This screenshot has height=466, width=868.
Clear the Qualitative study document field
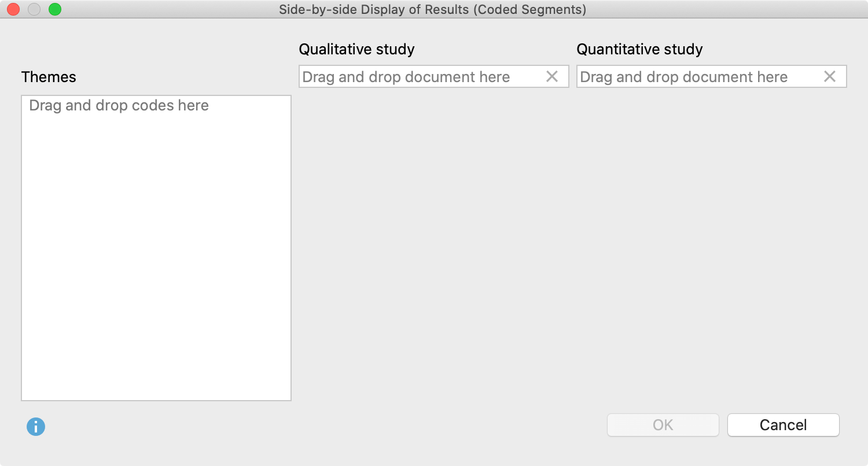tap(552, 76)
